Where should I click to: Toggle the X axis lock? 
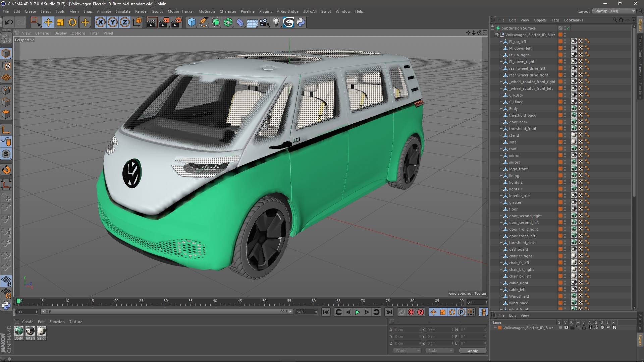pos(100,22)
